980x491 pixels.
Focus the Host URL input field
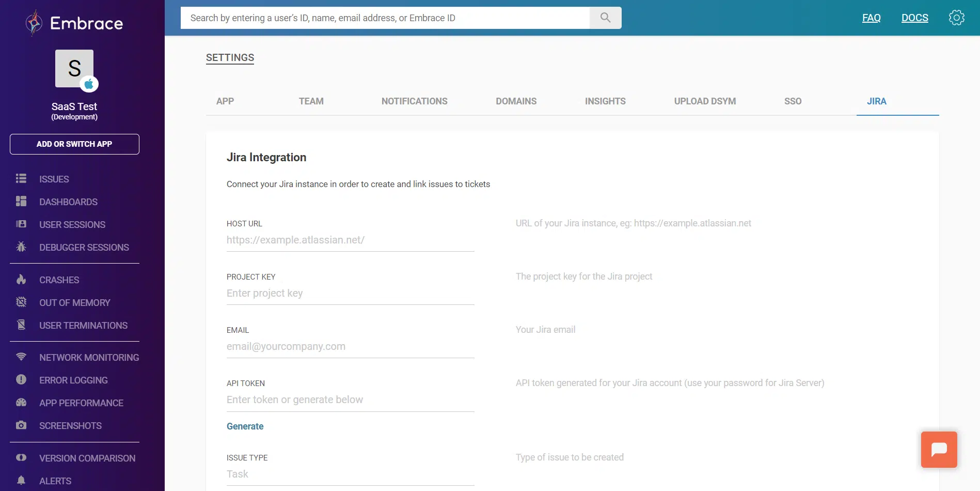(x=350, y=240)
